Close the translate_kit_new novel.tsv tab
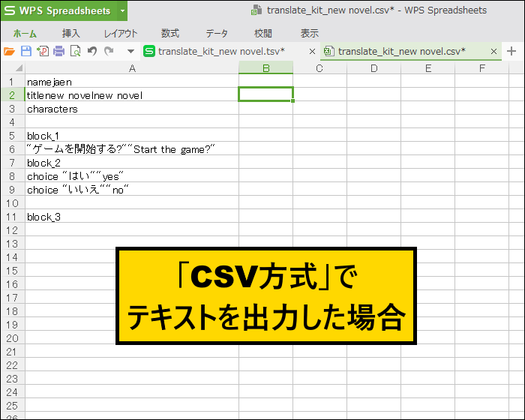The height and width of the screenshot is (420, 525). (310, 51)
